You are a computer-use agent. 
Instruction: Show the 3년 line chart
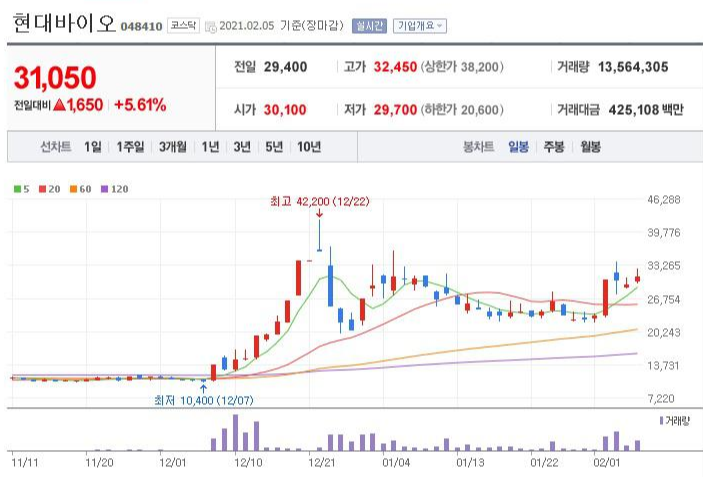tap(242, 147)
